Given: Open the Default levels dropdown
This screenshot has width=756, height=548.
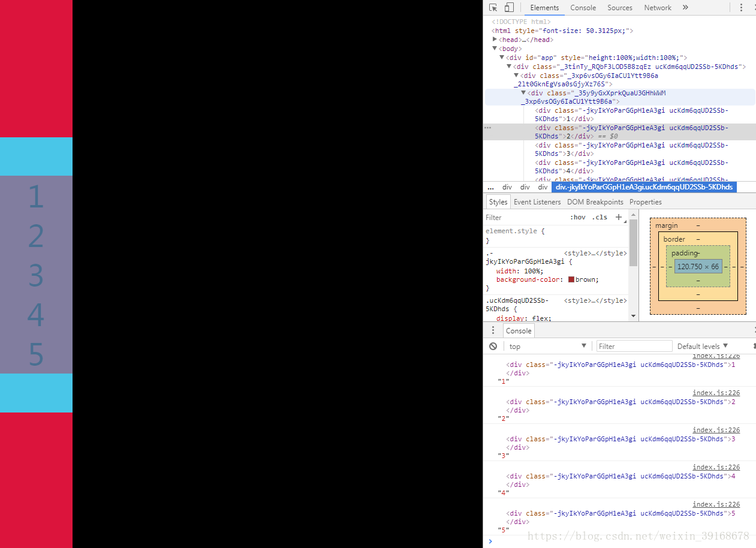Looking at the screenshot, I should (x=702, y=346).
